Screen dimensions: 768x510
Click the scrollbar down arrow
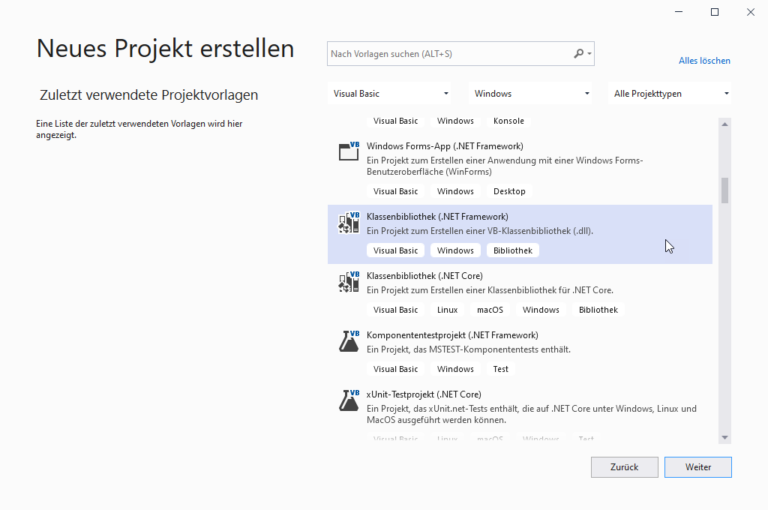coord(725,437)
